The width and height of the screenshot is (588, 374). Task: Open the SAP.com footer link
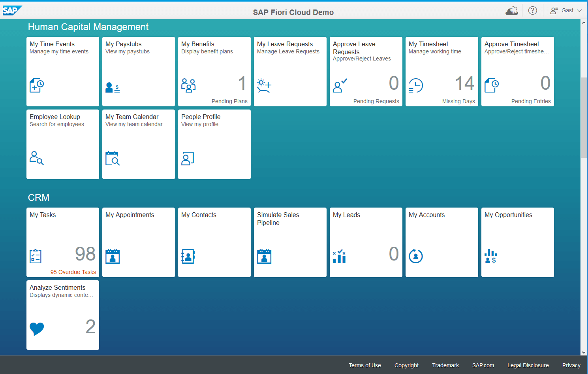tap(483, 365)
